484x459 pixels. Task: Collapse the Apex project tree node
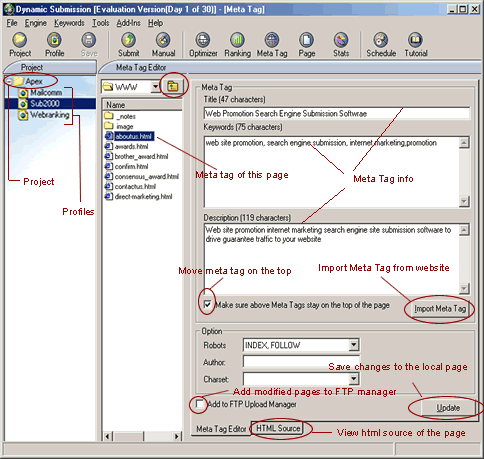click(9, 81)
